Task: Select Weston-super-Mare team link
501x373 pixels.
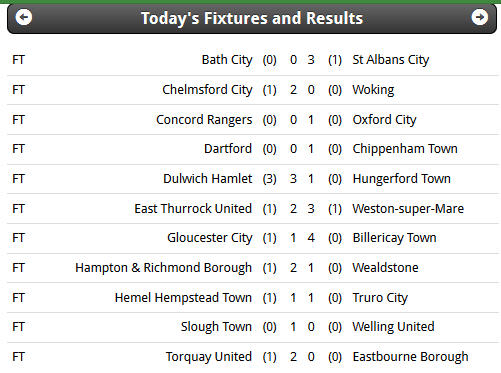Action: 408,209
